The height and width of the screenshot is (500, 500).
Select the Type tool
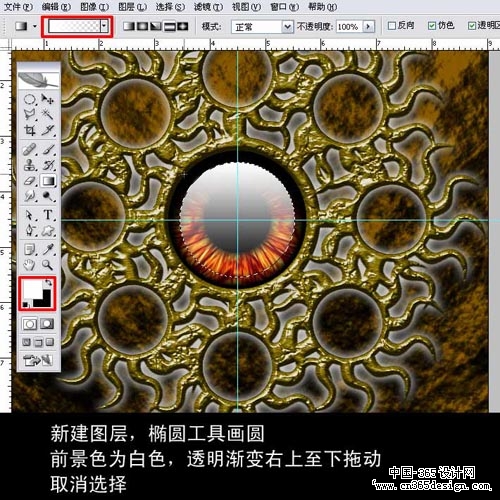click(x=48, y=214)
